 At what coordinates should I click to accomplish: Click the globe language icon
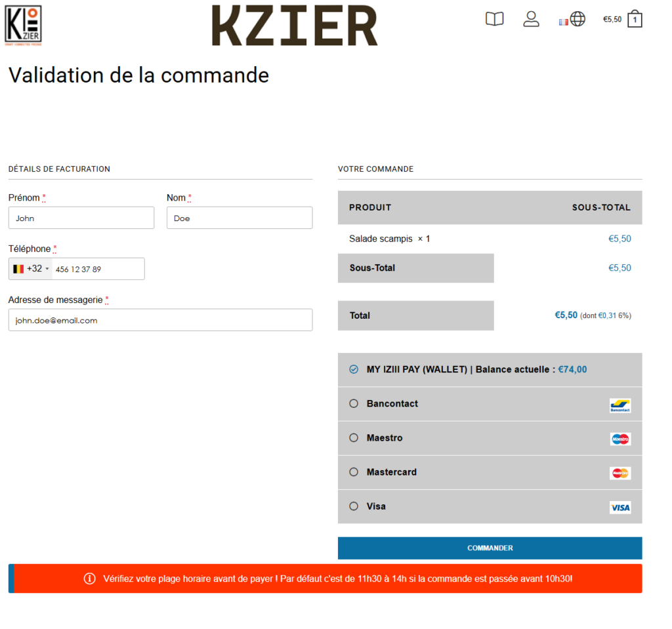pos(577,19)
